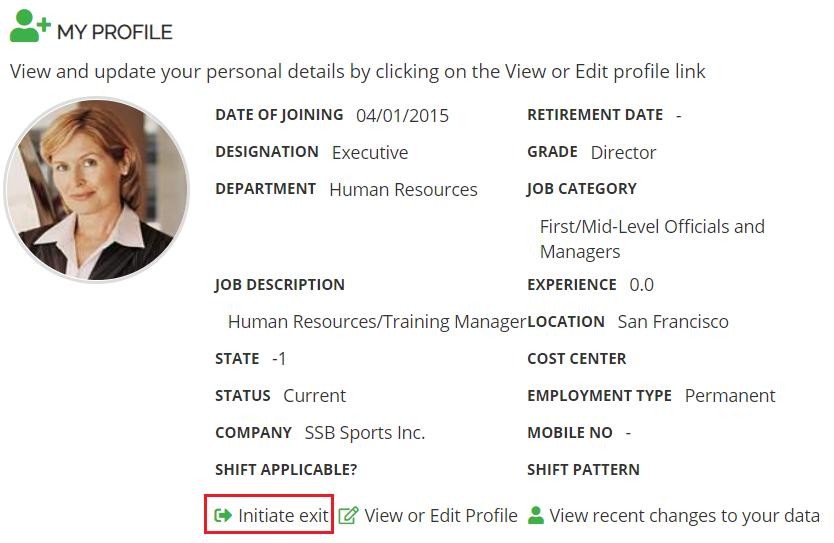Viewport: 834px width, 543px height.
Task: Click the green exit arrow icon
Action: 223,516
